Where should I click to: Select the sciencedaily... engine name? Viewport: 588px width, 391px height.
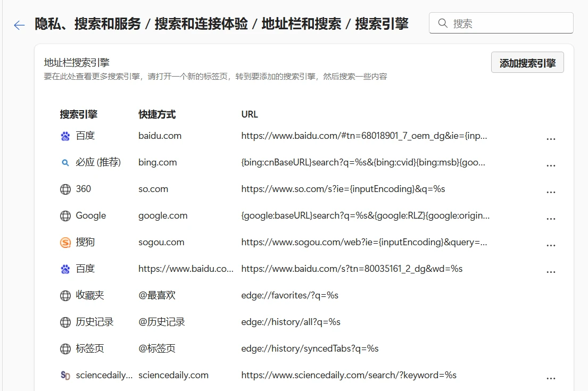104,375
